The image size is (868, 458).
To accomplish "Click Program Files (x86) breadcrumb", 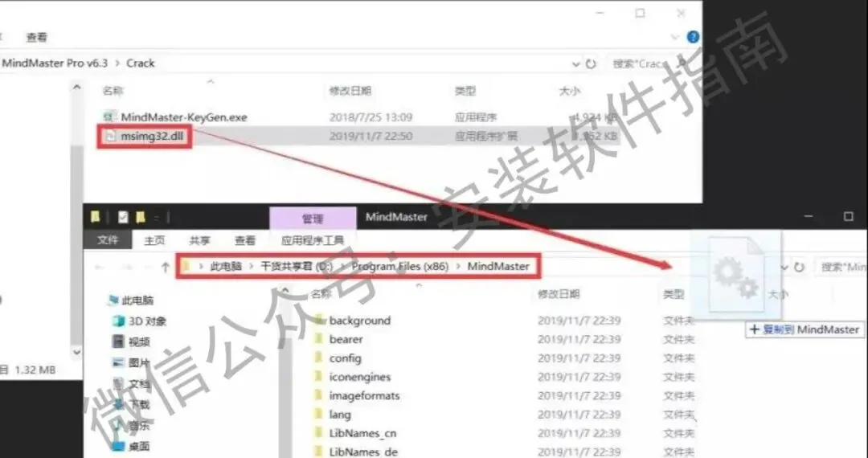I will tap(399, 267).
